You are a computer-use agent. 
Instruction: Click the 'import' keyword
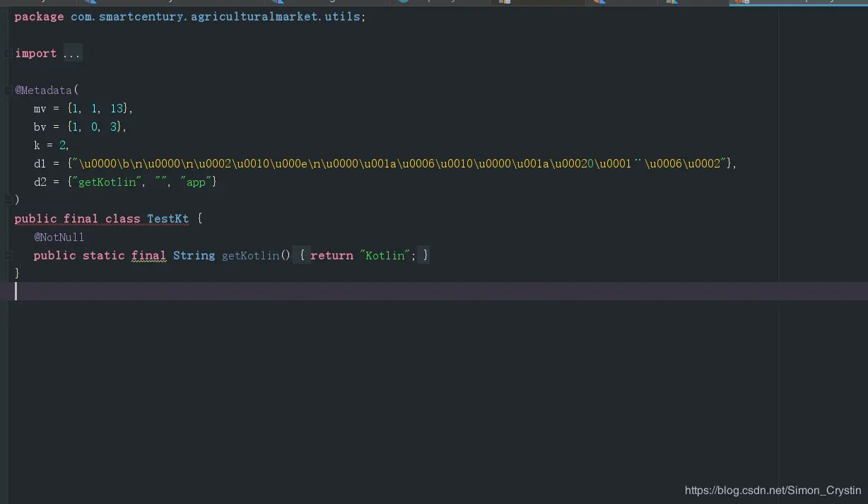pos(36,54)
